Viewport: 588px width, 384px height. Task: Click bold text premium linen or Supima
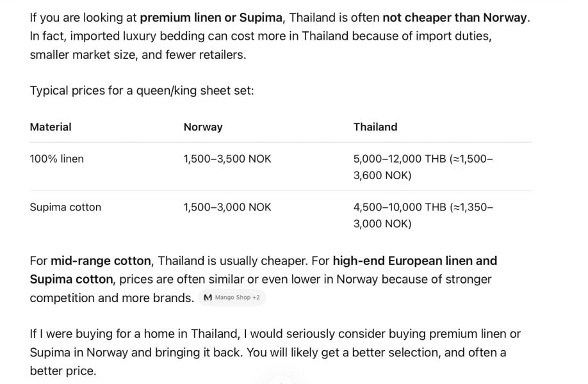coord(211,18)
